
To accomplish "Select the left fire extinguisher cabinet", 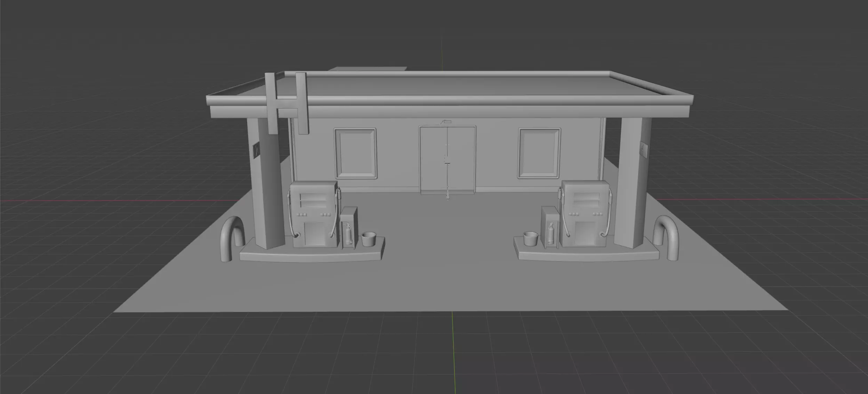I will point(349,228).
